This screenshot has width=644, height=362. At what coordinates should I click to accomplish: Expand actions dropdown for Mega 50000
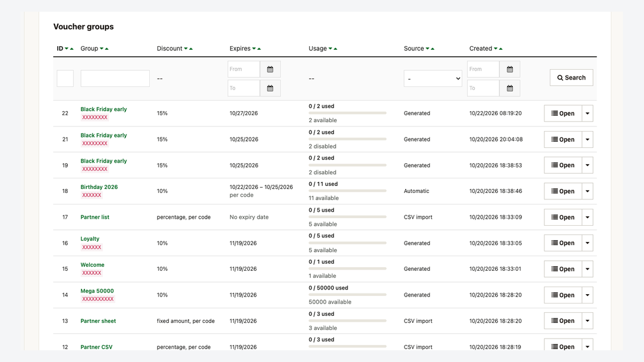(587, 295)
